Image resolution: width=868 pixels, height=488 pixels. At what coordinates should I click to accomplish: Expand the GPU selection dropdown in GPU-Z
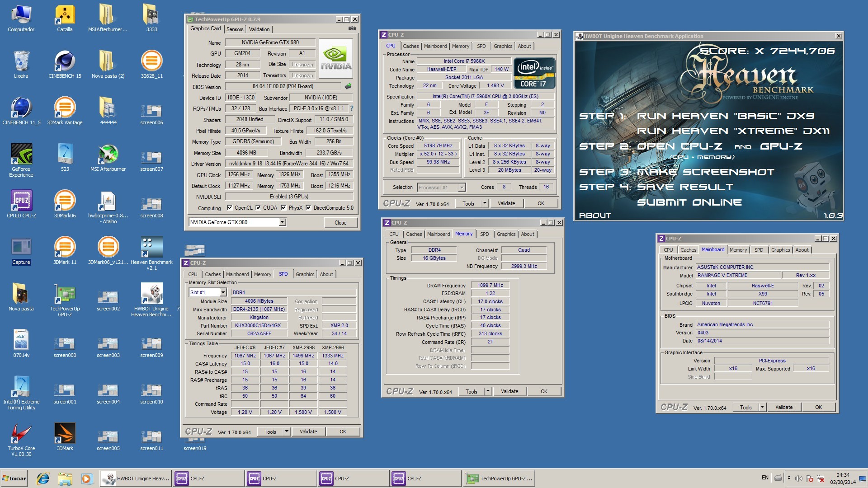[x=282, y=222]
